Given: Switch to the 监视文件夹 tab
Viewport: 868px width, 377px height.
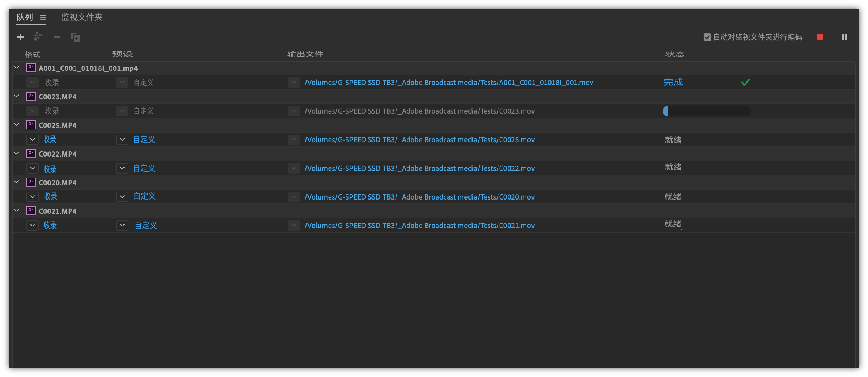Looking at the screenshot, I should 82,17.
